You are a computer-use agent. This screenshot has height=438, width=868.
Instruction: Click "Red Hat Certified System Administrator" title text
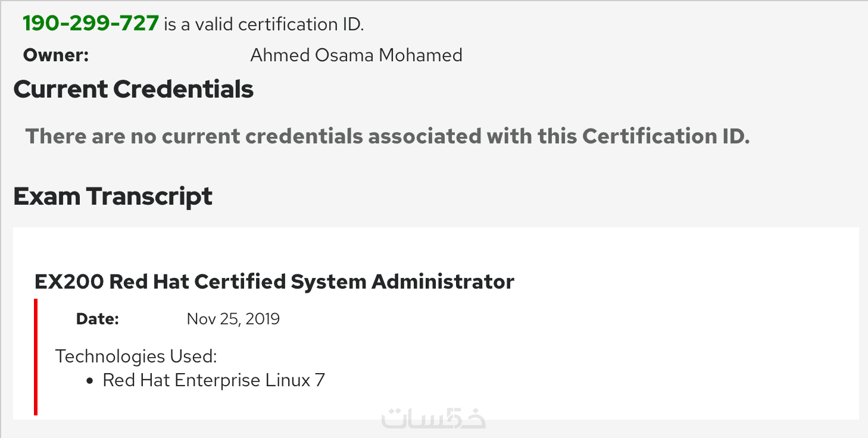pos(312,281)
